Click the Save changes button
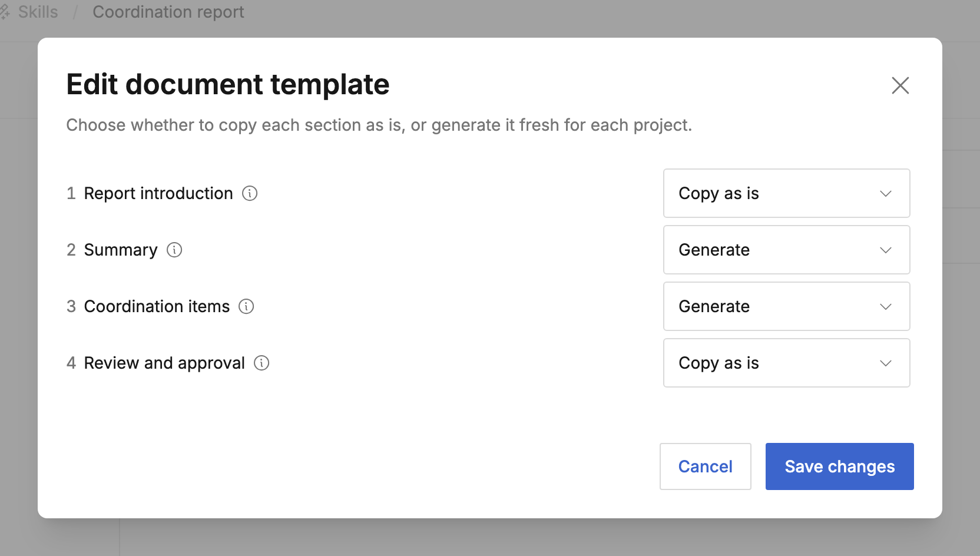980x556 pixels. [839, 466]
